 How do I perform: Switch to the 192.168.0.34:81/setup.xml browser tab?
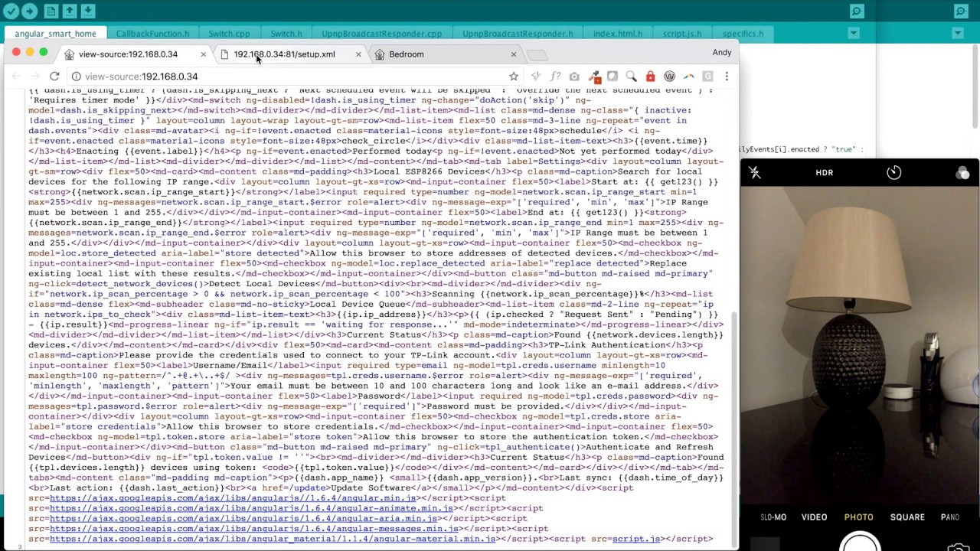click(284, 54)
